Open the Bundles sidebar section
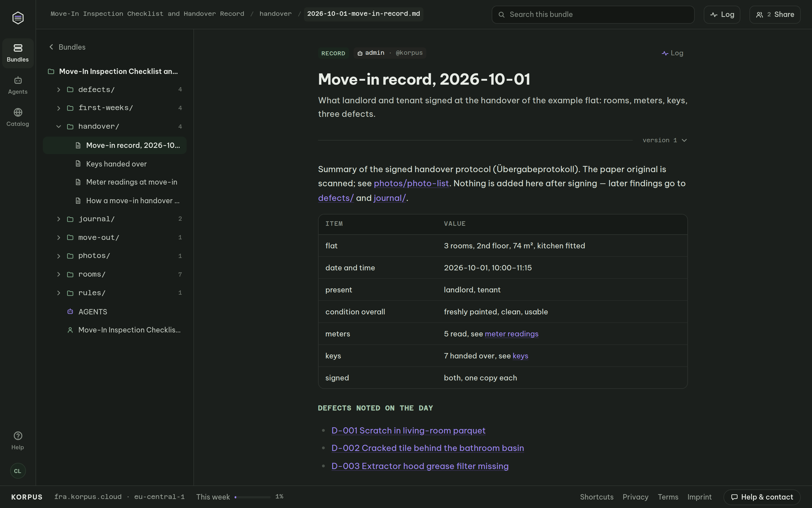 (x=18, y=53)
